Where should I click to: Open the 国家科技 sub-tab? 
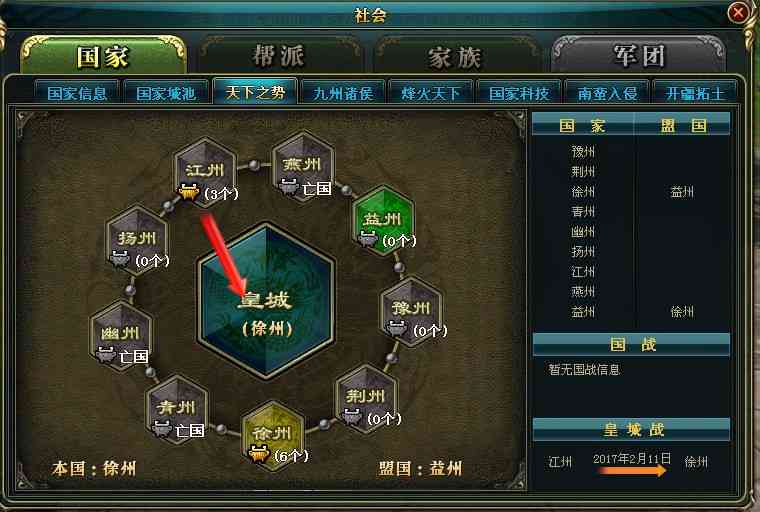pos(519,93)
